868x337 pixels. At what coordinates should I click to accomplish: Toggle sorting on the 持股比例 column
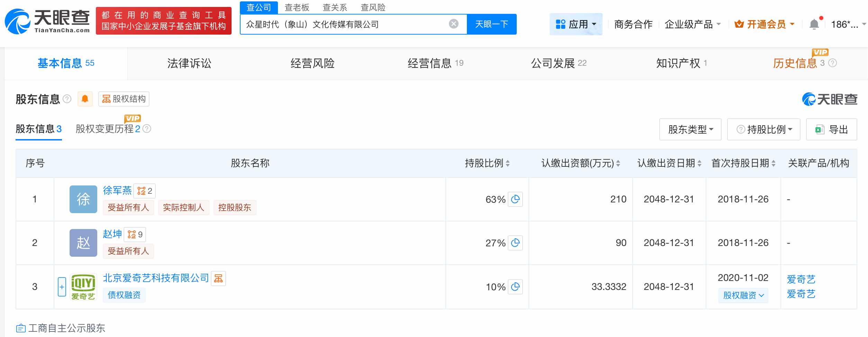[508, 163]
